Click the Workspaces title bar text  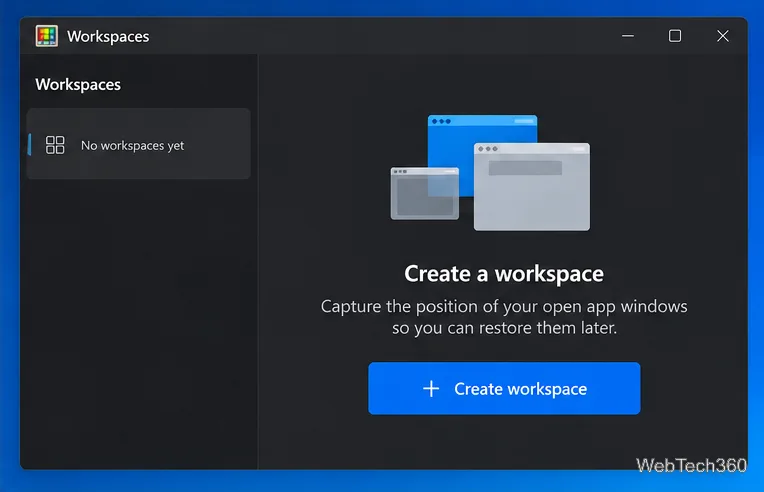(108, 37)
